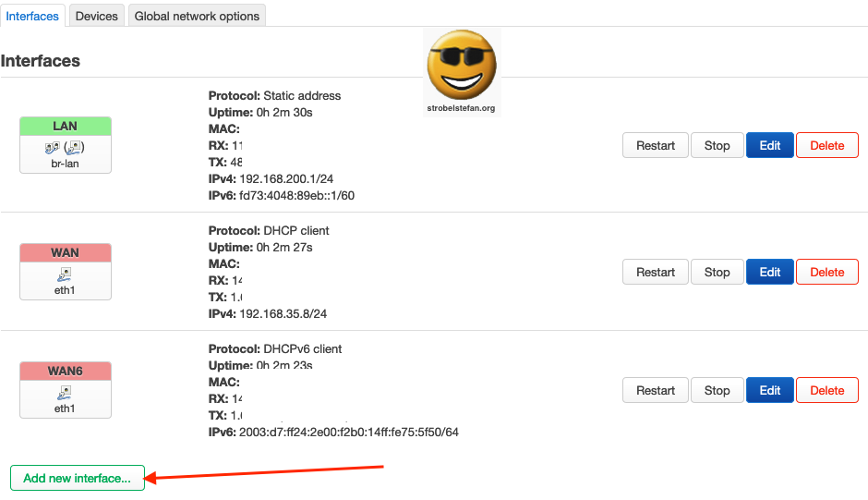868x500 pixels.
Task: Click IPv4 address 192.168.35.8/24
Action: tap(283, 313)
